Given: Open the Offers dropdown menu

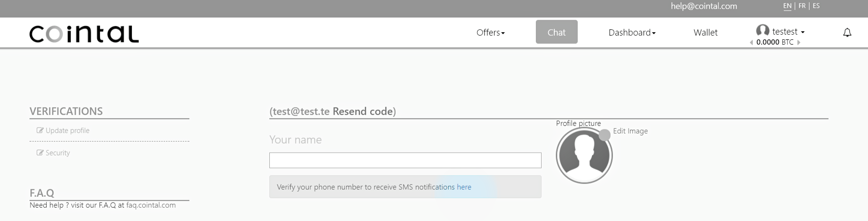Looking at the screenshot, I should point(491,32).
